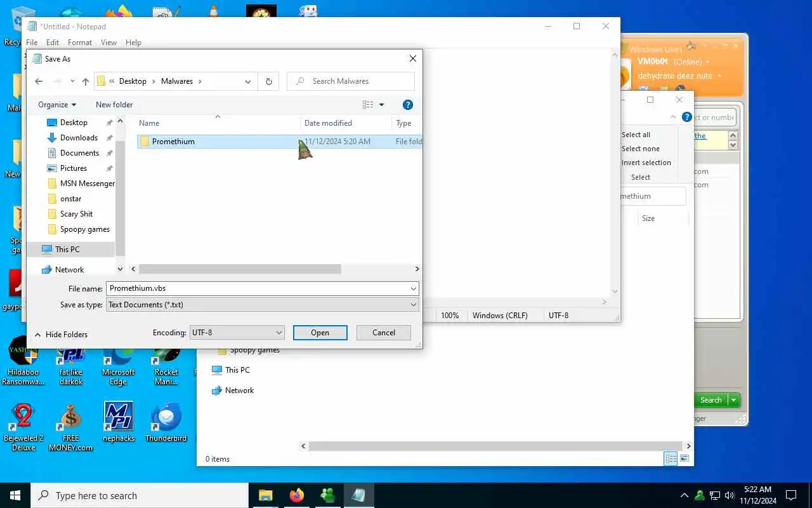The width and height of the screenshot is (812, 508).
Task: Click Select all in File Explorer ribbon
Action: (636, 135)
